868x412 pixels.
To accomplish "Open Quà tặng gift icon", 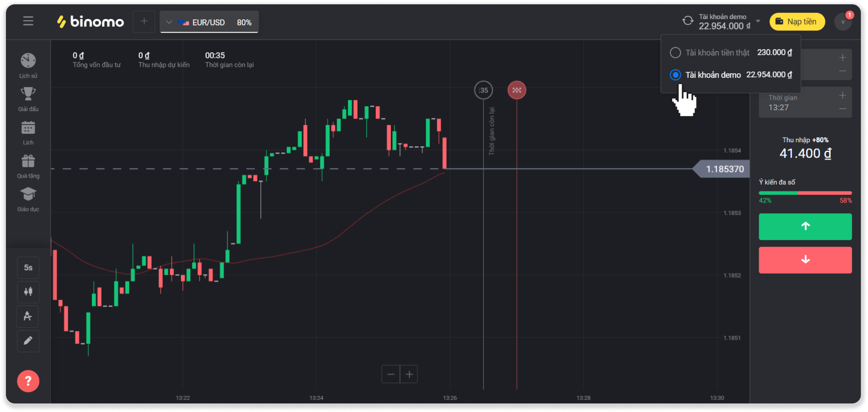I will (28, 161).
